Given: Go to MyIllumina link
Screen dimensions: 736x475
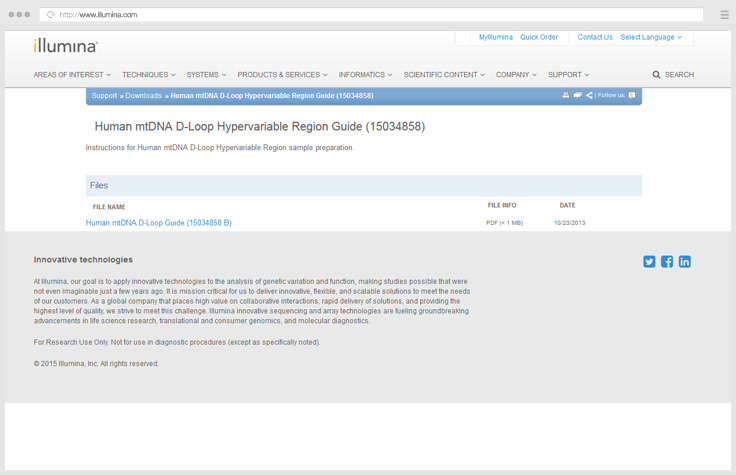Looking at the screenshot, I should pos(495,37).
